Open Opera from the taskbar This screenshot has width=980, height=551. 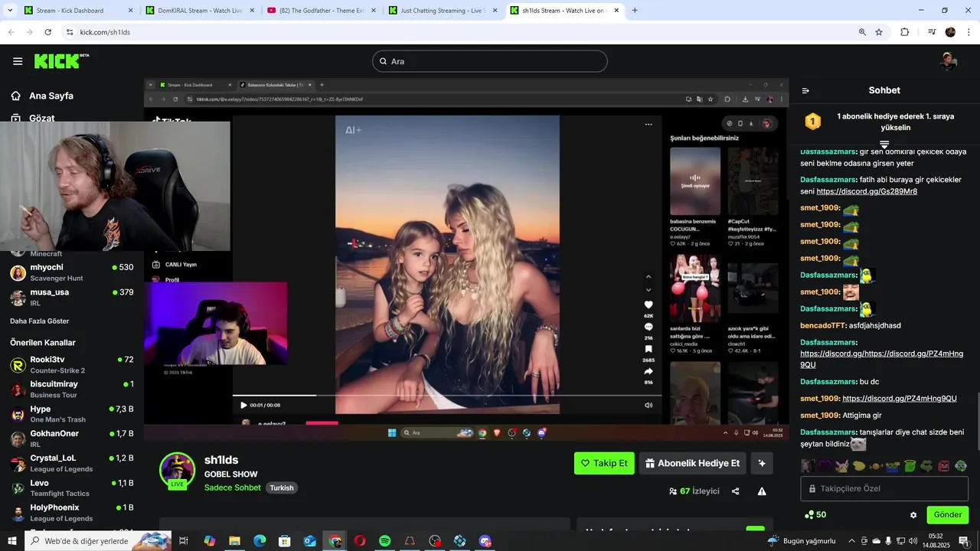[360, 541]
